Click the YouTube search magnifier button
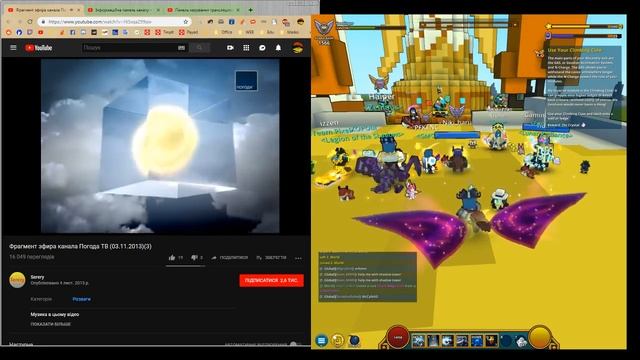This screenshot has width=640, height=360. click(199, 48)
